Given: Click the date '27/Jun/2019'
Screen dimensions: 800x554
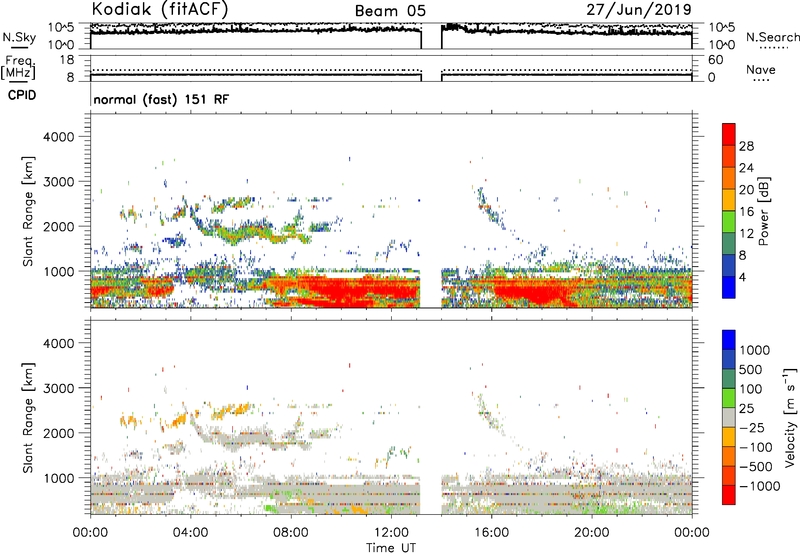Looking at the screenshot, I should coord(639,9).
